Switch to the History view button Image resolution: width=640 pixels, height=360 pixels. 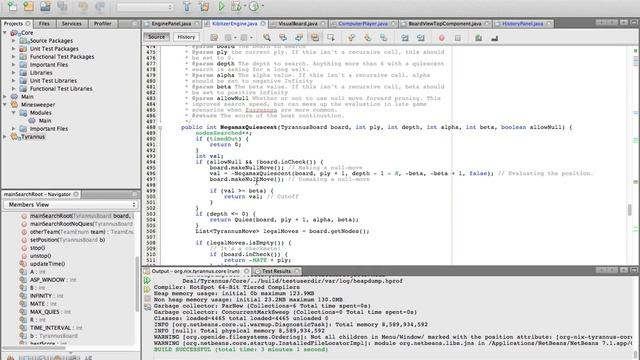(x=186, y=37)
